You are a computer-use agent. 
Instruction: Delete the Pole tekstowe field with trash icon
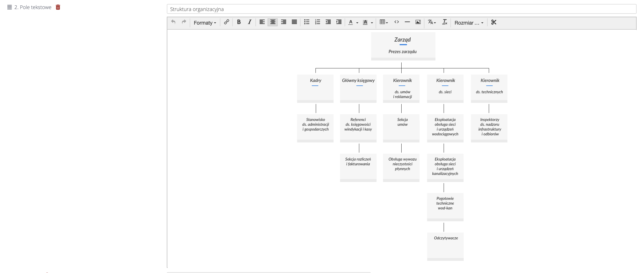pyautogui.click(x=58, y=7)
